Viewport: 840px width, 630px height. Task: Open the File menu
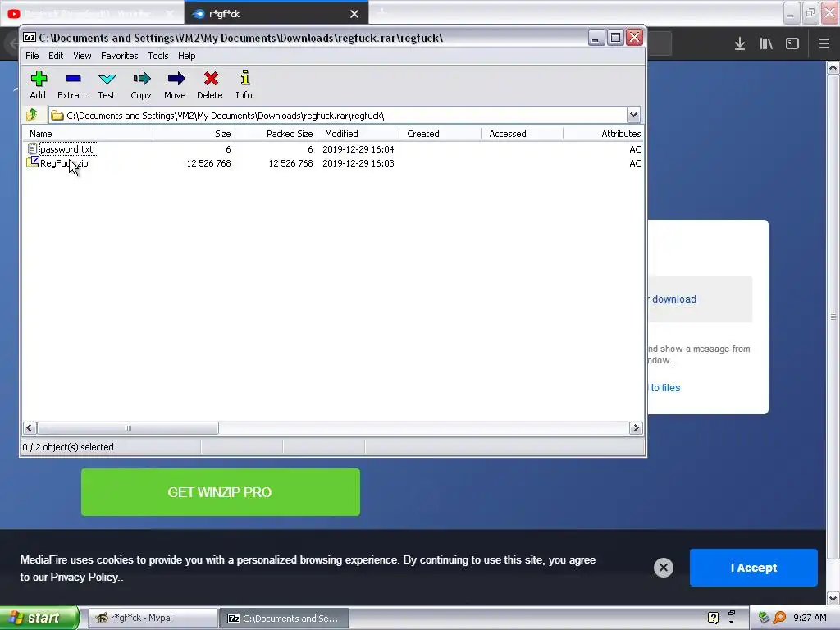32,56
